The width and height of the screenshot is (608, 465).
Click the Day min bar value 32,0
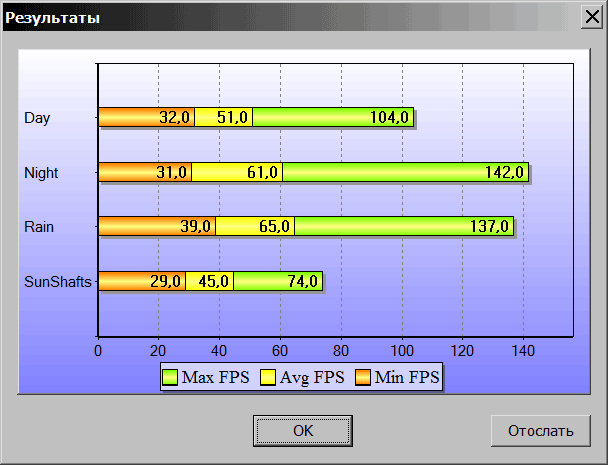click(x=175, y=118)
